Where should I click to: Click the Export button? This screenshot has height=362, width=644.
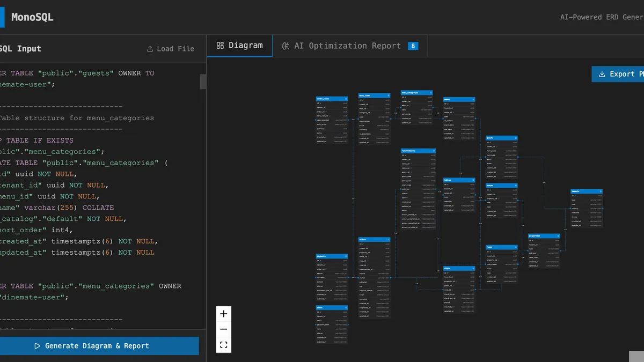(618, 75)
